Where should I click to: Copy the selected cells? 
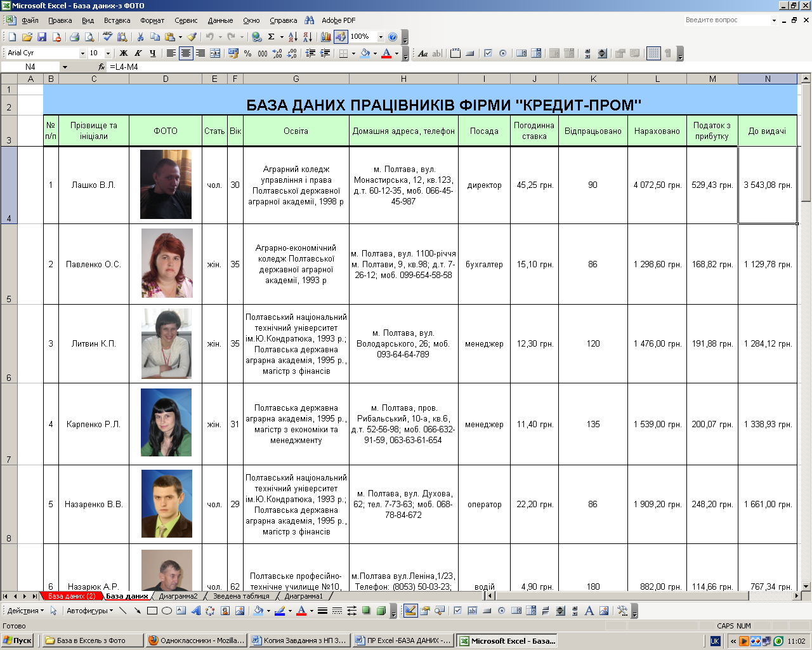click(x=155, y=37)
